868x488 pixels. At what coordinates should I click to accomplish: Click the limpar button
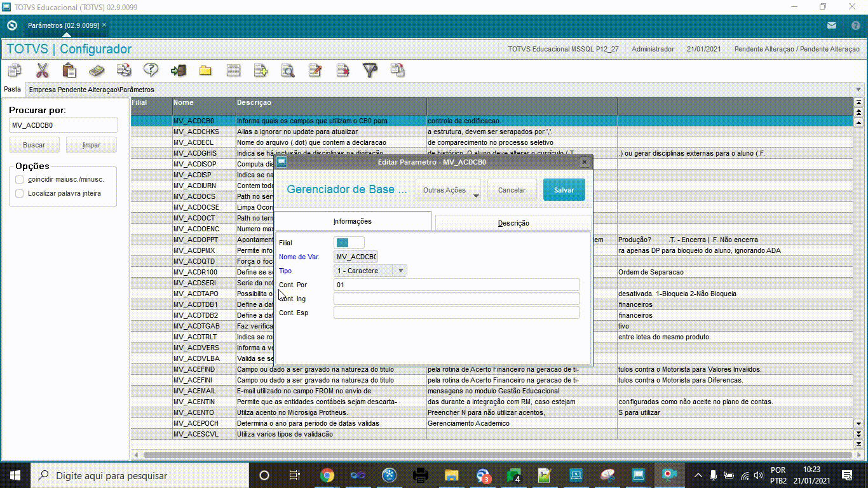pyautogui.click(x=92, y=145)
